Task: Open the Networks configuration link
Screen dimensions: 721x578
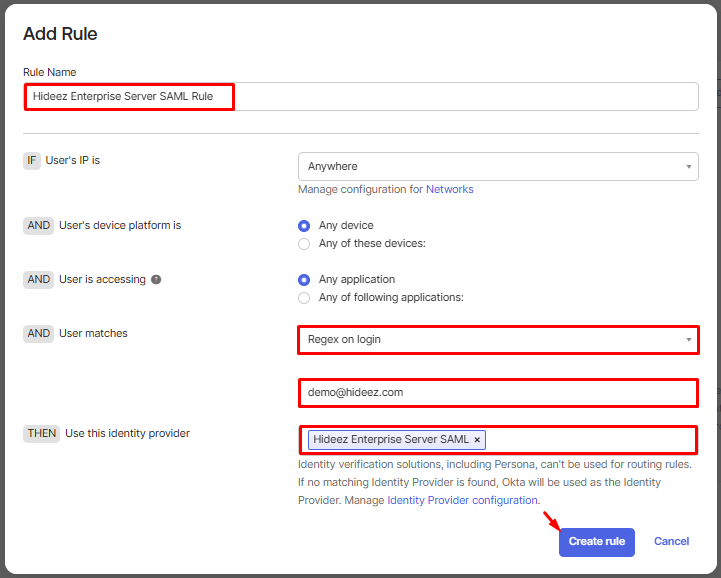Action: click(x=449, y=189)
